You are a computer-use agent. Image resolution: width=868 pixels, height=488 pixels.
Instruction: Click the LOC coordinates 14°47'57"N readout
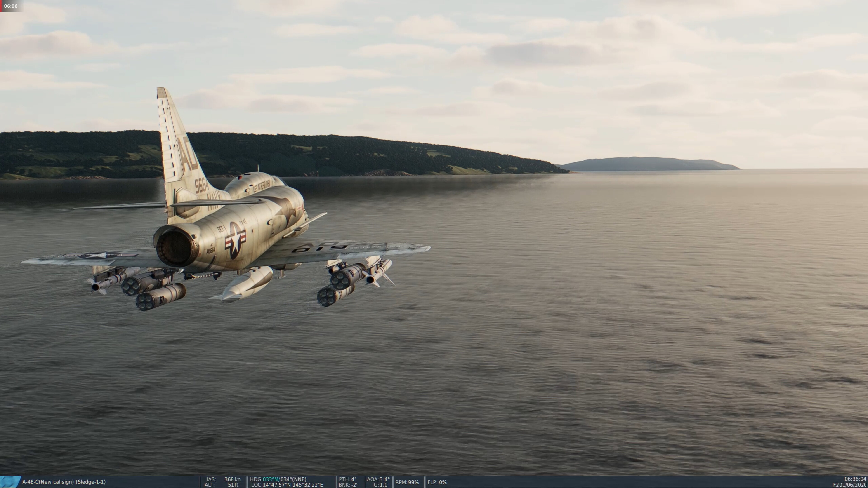coord(287,485)
